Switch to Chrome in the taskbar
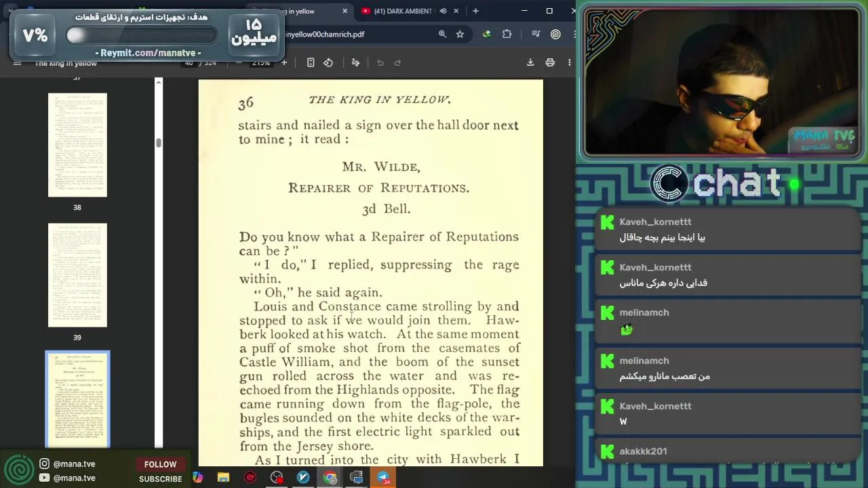Image resolution: width=868 pixels, height=488 pixels. click(x=330, y=478)
